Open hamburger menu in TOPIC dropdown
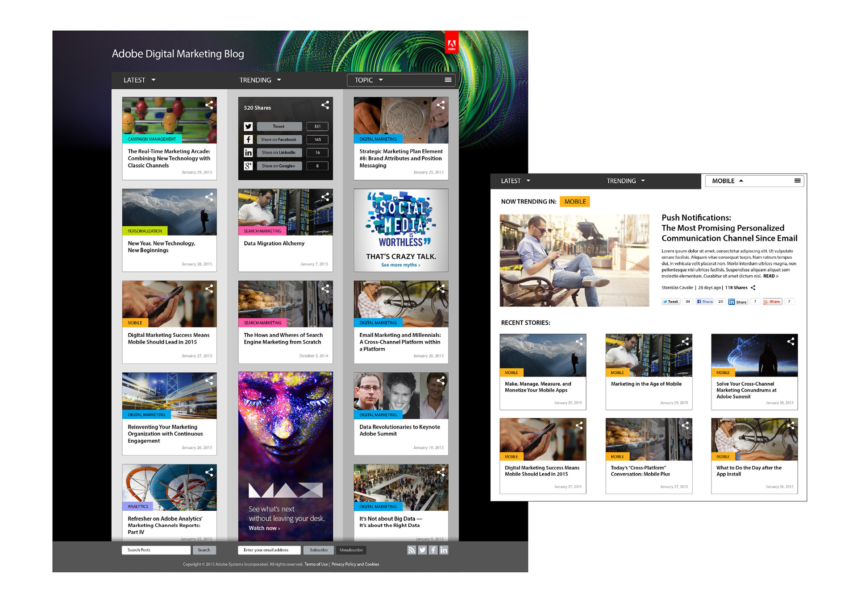The image size is (857, 616). click(x=448, y=80)
